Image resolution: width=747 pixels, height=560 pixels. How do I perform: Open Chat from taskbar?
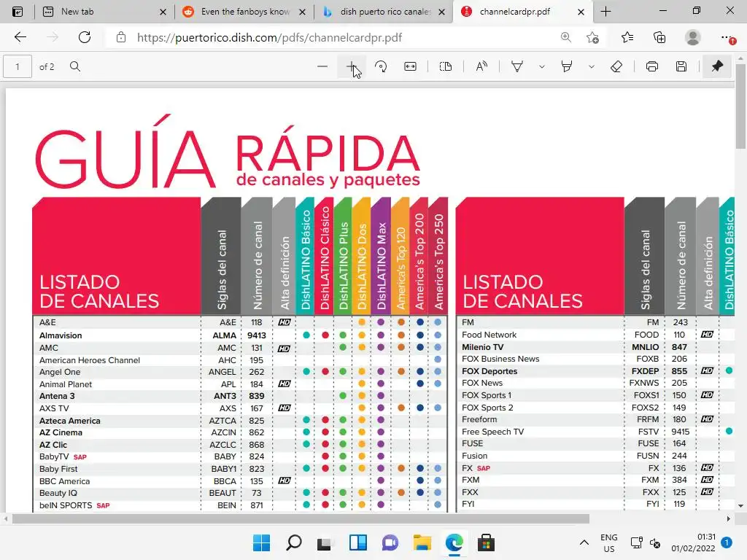(390, 542)
